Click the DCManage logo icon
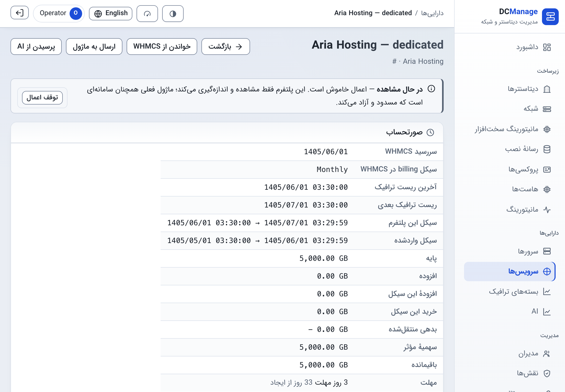This screenshot has width=565, height=392. pos(550,17)
